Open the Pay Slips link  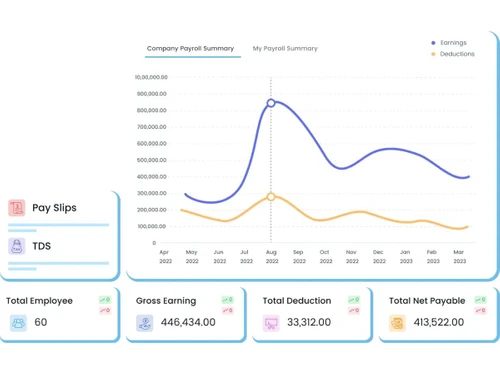click(x=54, y=208)
